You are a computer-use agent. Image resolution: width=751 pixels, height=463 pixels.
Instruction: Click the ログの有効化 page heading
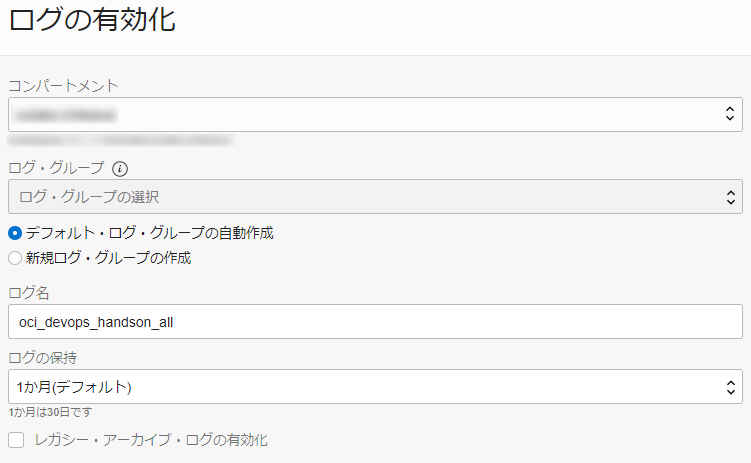92,21
